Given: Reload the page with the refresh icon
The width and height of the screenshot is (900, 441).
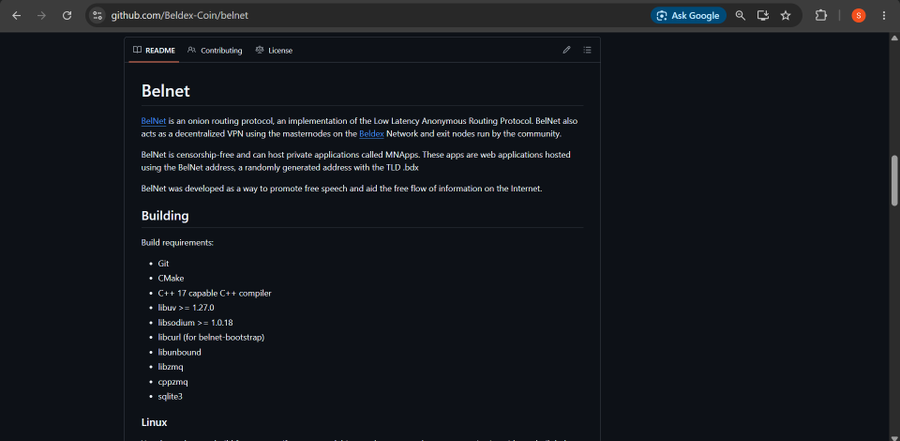Looking at the screenshot, I should pos(67,16).
